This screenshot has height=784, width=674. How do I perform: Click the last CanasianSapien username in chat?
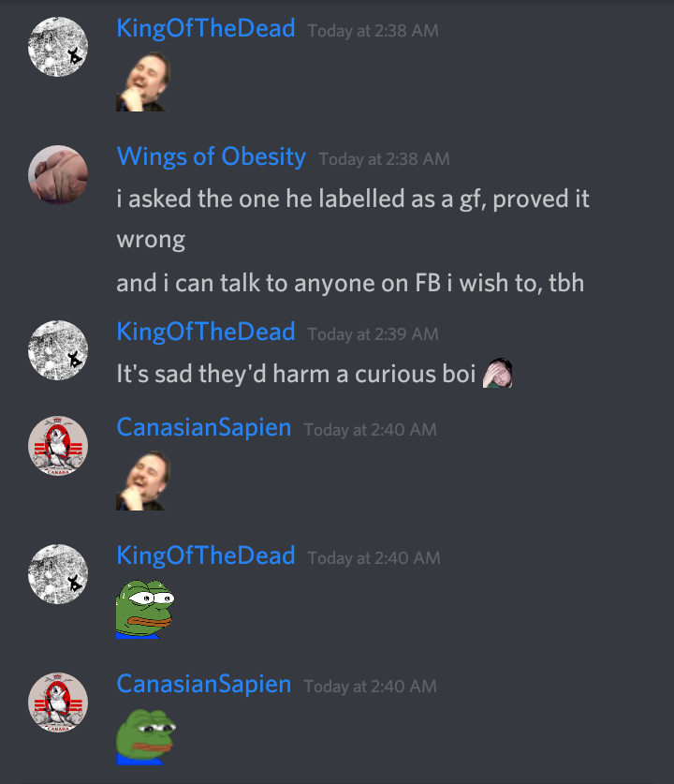pyautogui.click(x=204, y=684)
